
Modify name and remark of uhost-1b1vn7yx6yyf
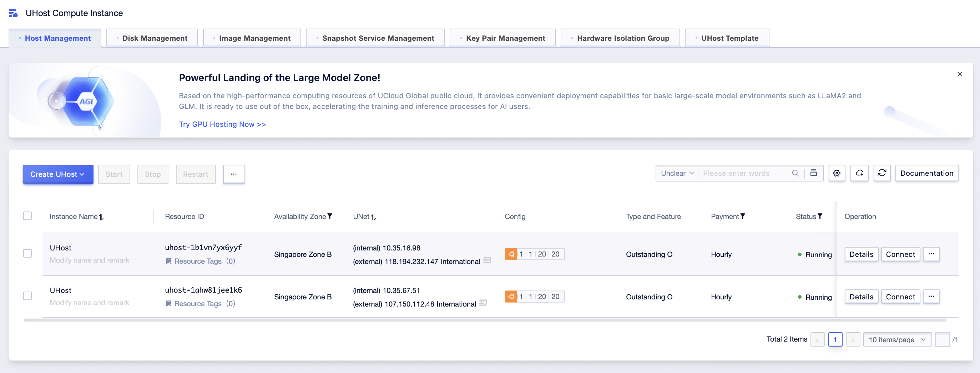[x=90, y=260]
